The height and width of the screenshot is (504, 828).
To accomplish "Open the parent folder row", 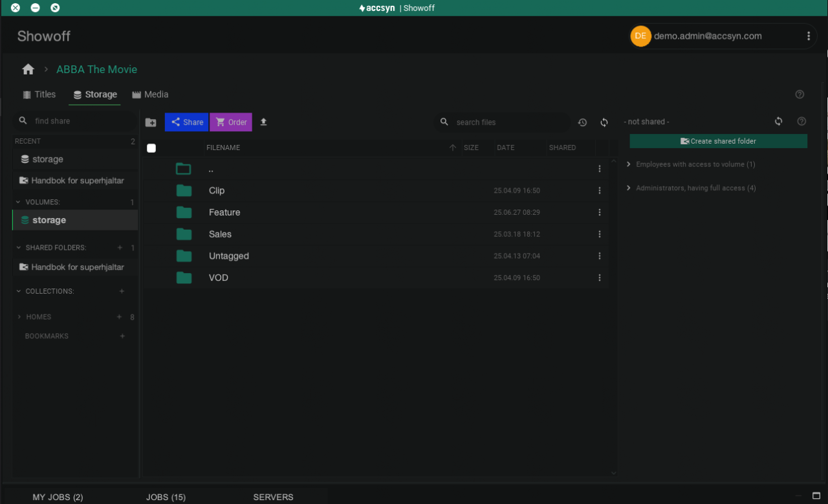I will pyautogui.click(x=375, y=169).
